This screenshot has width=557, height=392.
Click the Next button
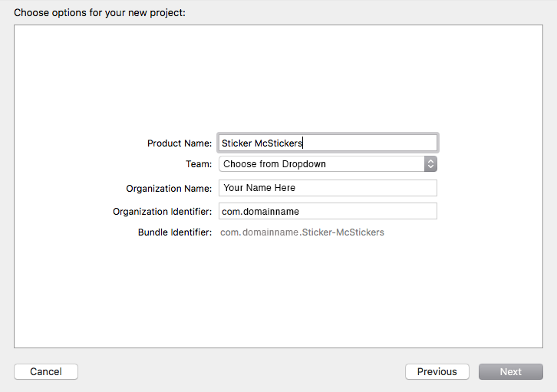coord(510,371)
